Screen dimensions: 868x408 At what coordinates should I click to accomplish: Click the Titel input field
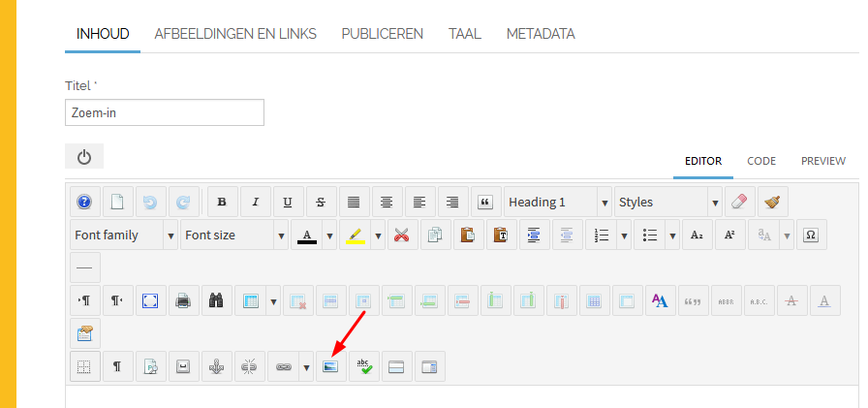coord(164,112)
